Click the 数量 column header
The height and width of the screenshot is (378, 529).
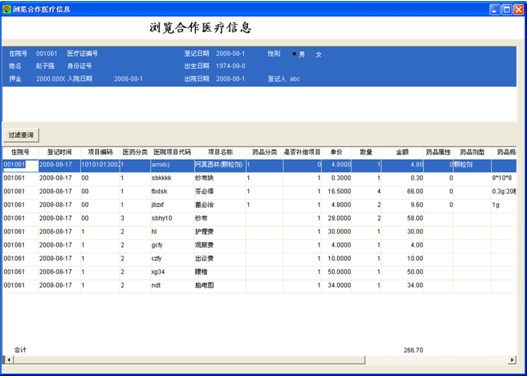pos(366,152)
